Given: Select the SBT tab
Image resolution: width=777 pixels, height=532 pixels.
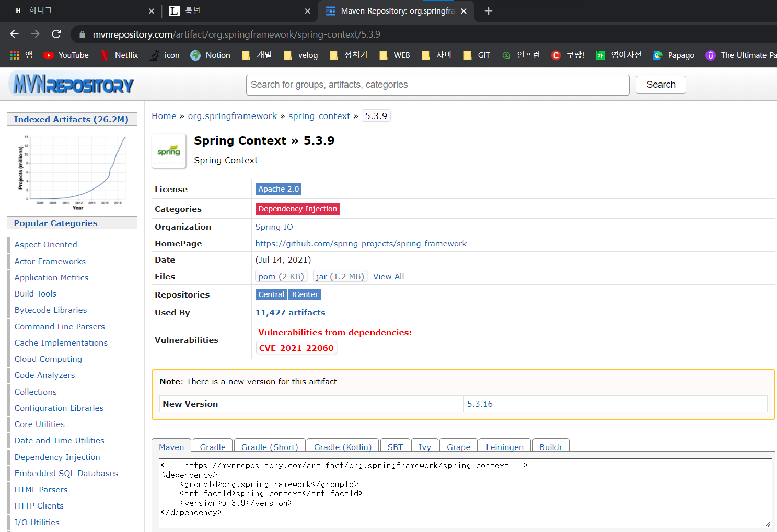Looking at the screenshot, I should [395, 447].
